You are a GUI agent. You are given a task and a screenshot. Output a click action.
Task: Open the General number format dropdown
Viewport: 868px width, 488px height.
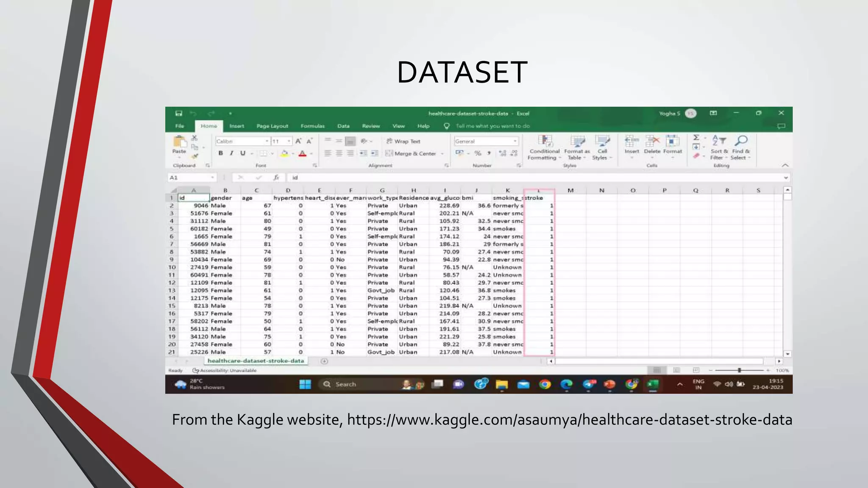515,141
